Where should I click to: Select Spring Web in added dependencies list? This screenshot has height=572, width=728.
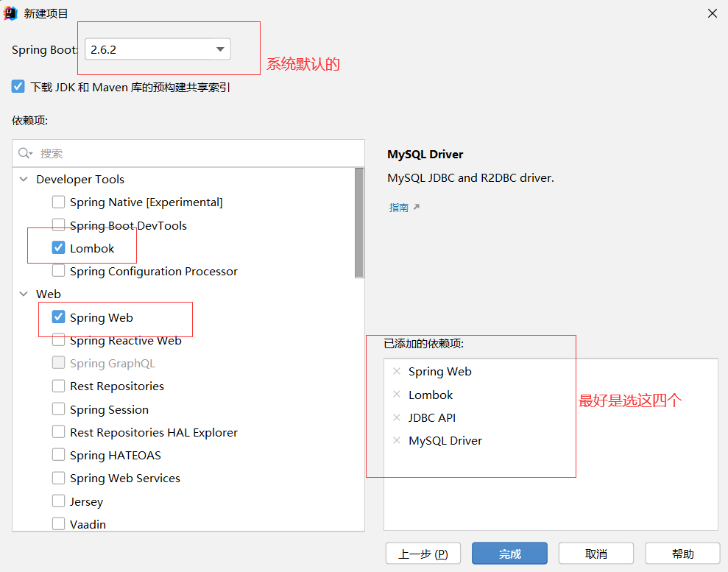(439, 372)
